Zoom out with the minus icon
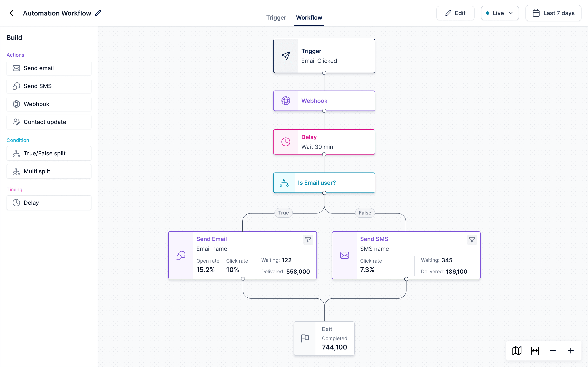Screen dimensions: 588x367 click(553, 350)
